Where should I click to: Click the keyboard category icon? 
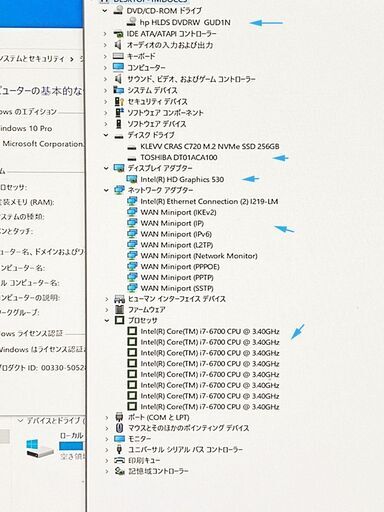(118, 56)
